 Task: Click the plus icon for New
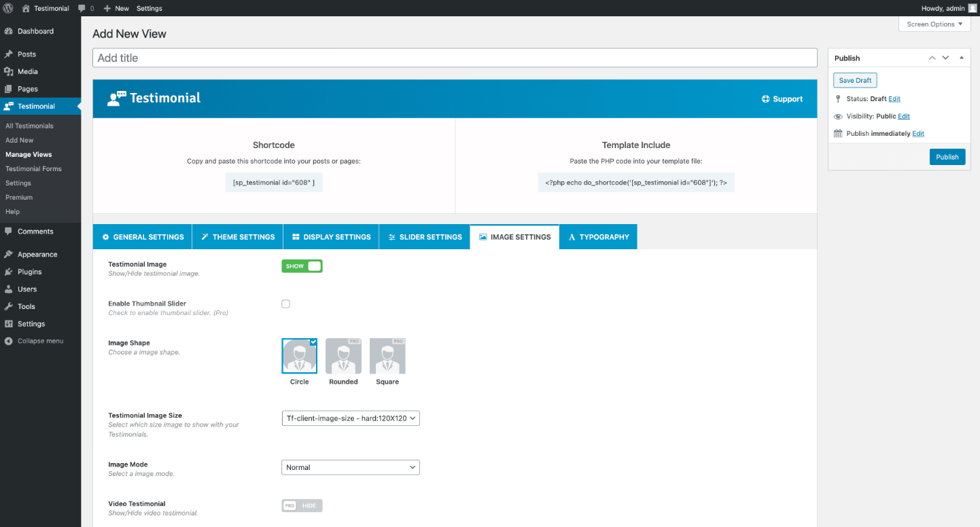point(107,9)
